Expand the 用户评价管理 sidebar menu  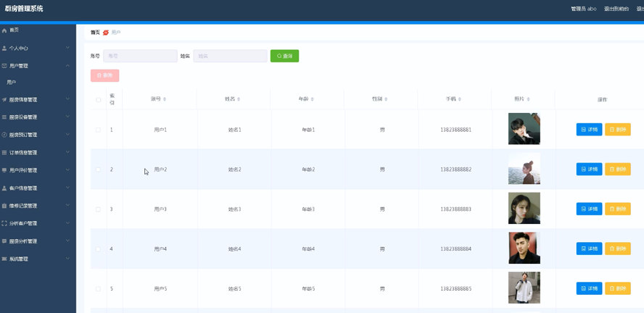tap(68, 170)
